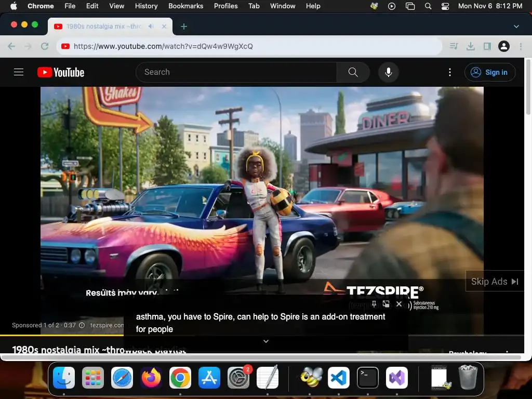Open the View menu
This screenshot has height=399, width=532.
pos(116,6)
